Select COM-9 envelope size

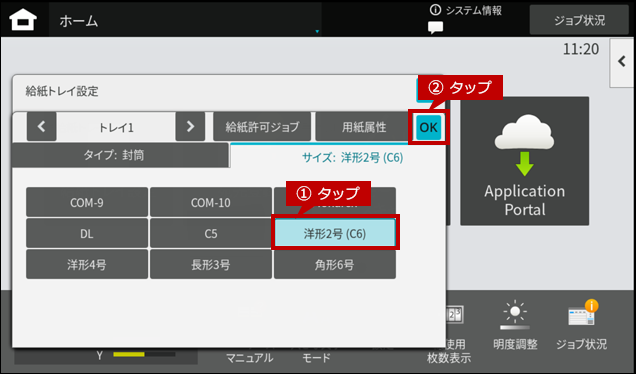pyautogui.click(x=87, y=202)
